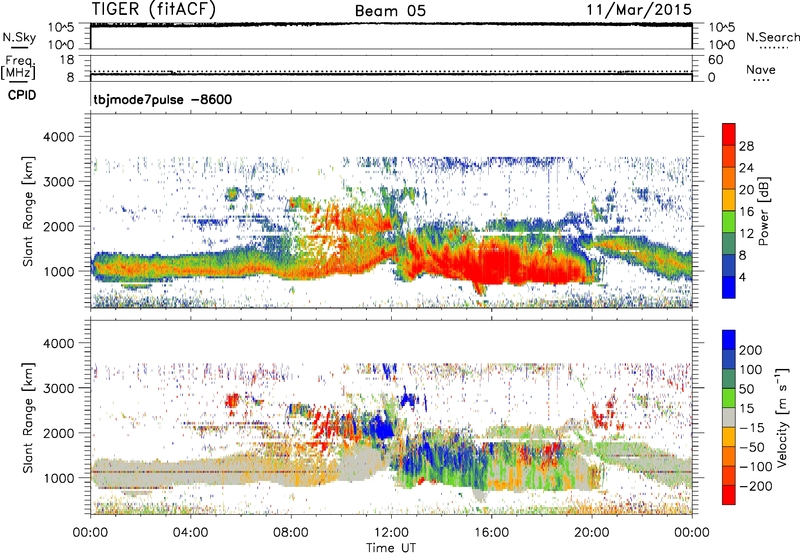The width and height of the screenshot is (800, 554).
Task: Click the '04:00' time axis label
Action: 190,533
